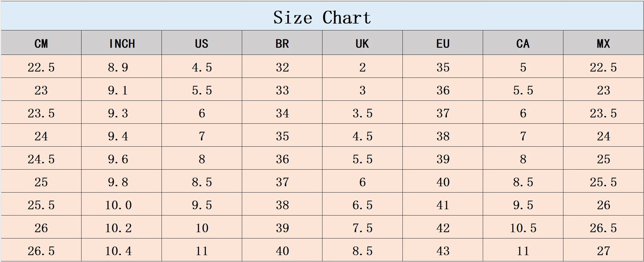Screen dimensions: 644x262
Task: Click MX size 27 cell
Action: click(603, 251)
